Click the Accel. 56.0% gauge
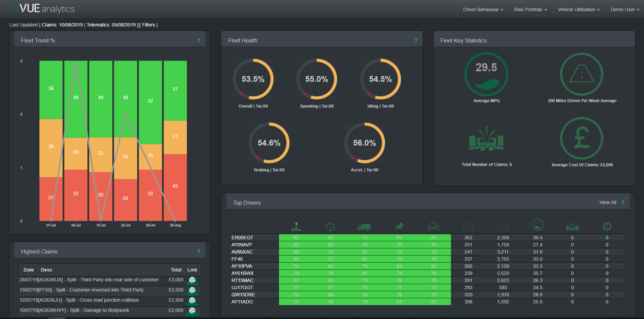The width and height of the screenshot is (644, 319). [x=365, y=143]
